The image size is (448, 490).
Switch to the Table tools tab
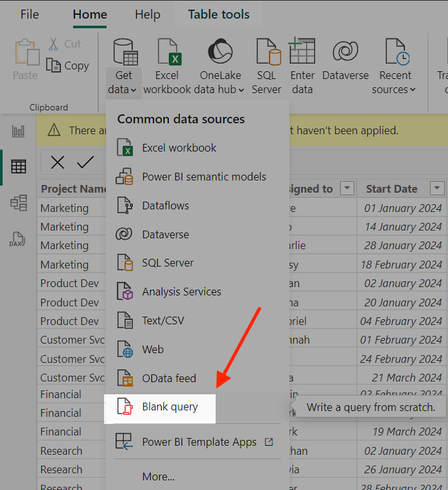click(x=219, y=14)
